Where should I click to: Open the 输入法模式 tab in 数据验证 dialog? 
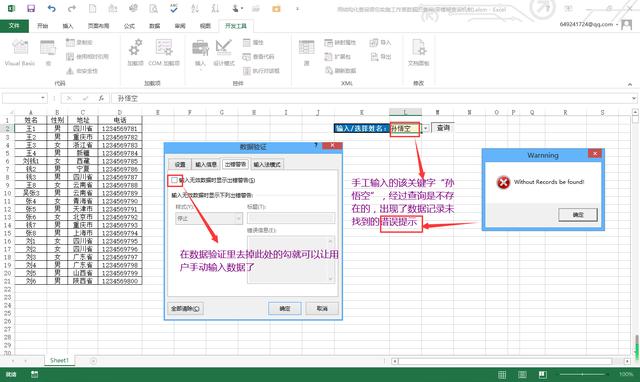(267, 164)
